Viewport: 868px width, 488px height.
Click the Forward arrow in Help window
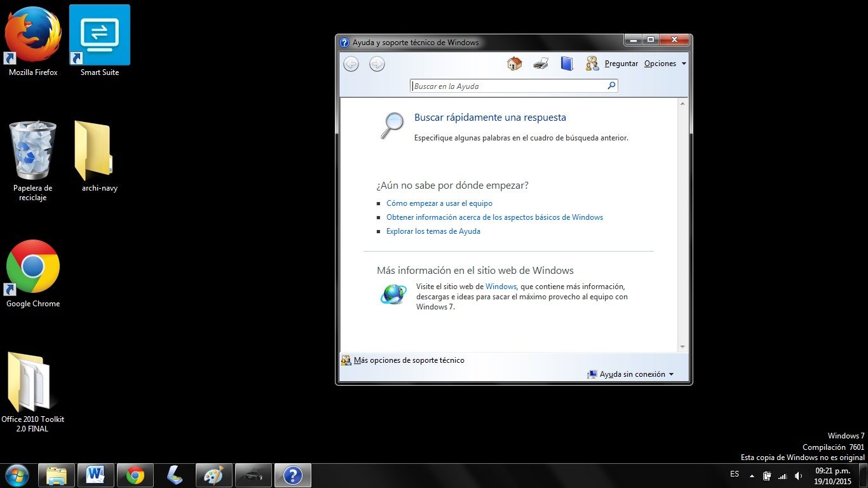(x=377, y=64)
